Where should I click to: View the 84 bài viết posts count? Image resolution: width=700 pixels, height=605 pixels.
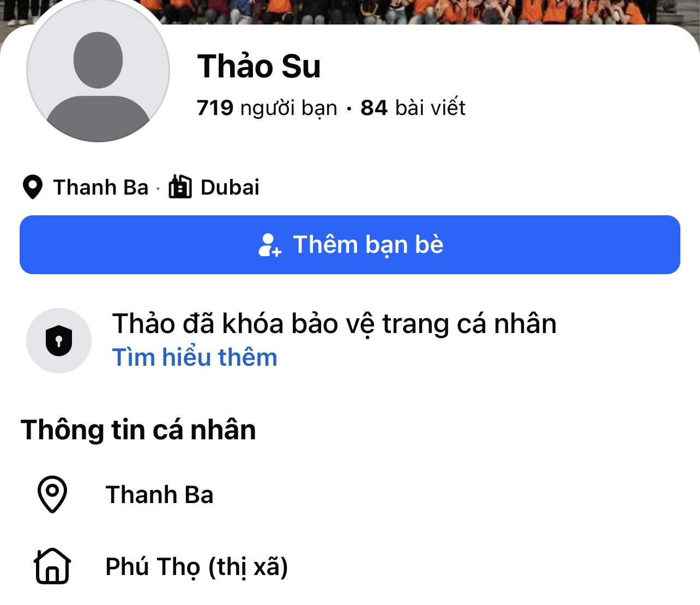413,108
